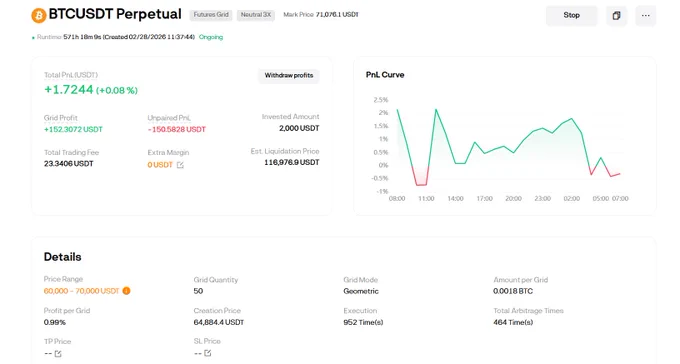Click Total Arbitrage Times 464 Time(s)
The image size is (680, 364).
click(513, 322)
